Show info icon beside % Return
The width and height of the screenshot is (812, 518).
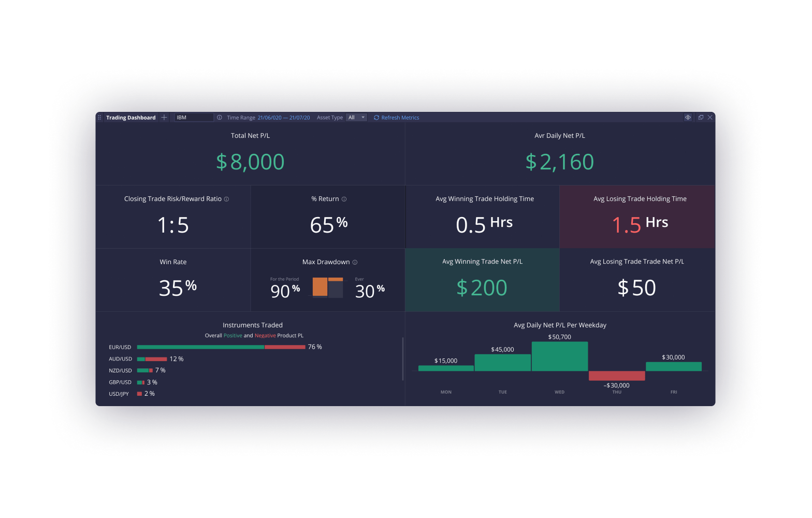point(344,199)
